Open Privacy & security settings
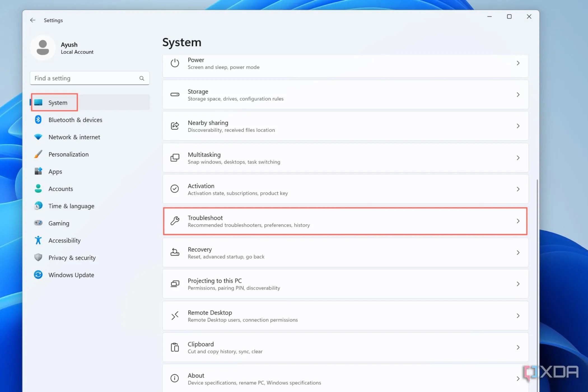588x392 pixels. click(x=90, y=258)
